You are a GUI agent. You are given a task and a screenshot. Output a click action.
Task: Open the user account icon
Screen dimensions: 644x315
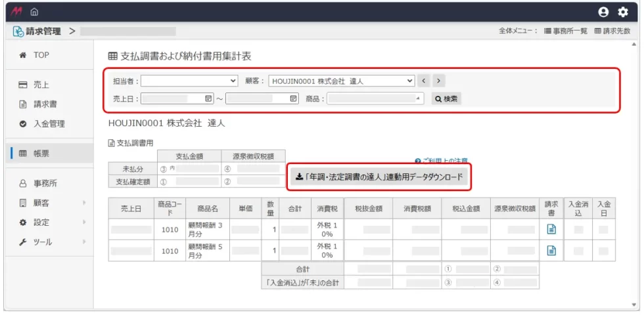(603, 12)
